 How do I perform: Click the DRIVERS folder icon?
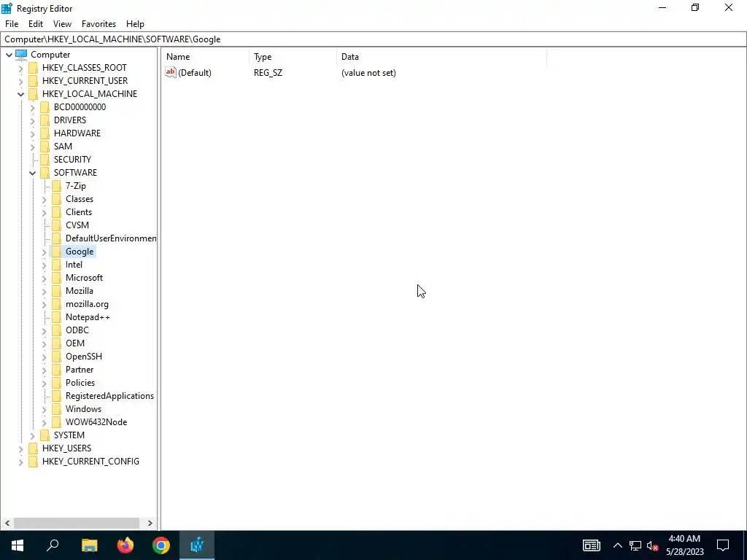(44, 120)
